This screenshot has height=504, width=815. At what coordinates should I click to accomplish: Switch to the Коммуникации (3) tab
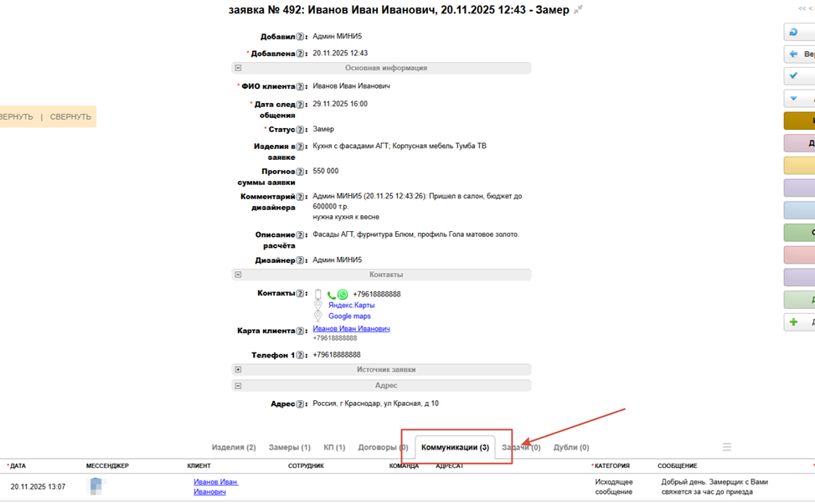click(455, 447)
